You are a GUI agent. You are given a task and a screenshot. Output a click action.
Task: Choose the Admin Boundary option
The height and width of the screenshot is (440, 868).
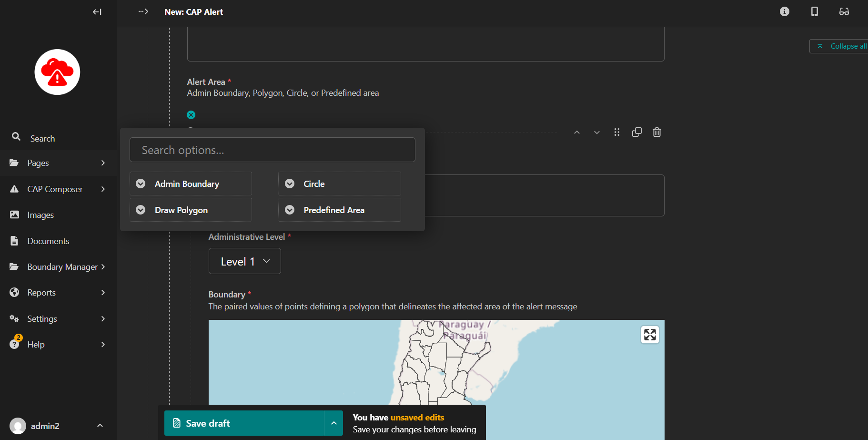(x=191, y=184)
